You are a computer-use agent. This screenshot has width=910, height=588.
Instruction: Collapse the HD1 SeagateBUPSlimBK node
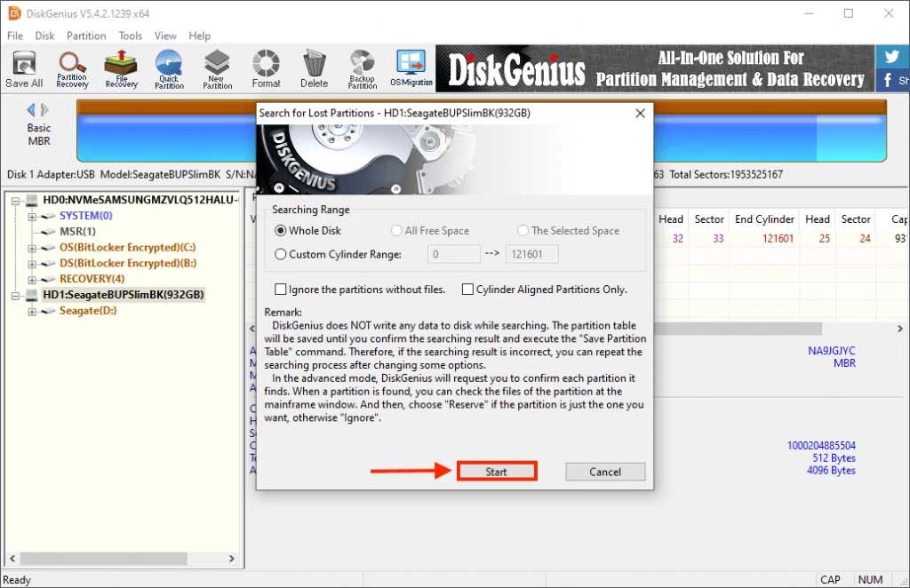(x=16, y=296)
